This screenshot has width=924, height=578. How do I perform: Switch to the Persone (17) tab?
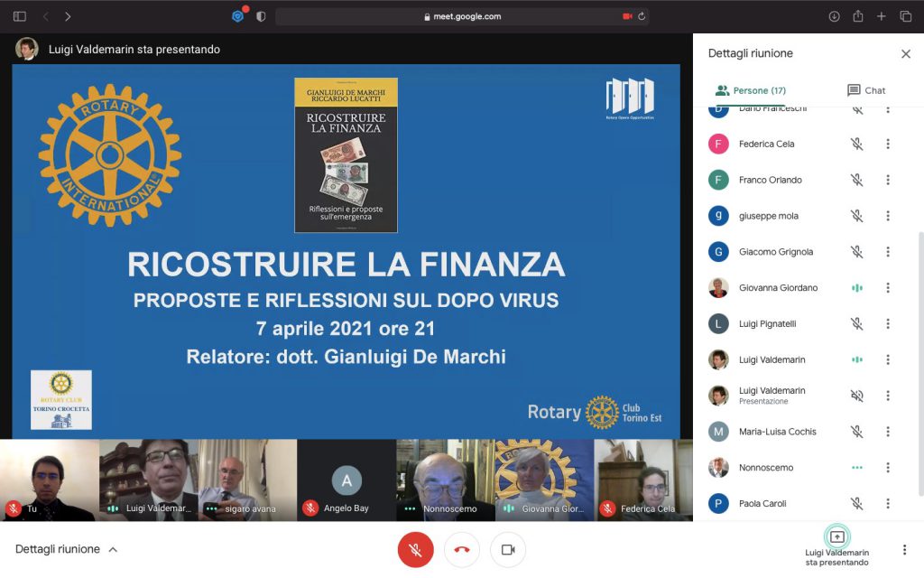pos(750,90)
